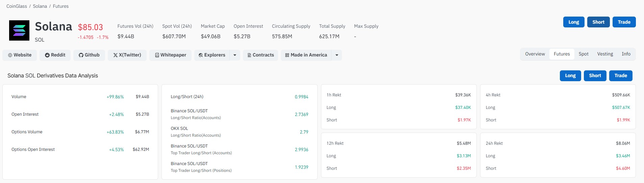The height and width of the screenshot is (183, 644).
Task: Click Trade button beside Derivatives Data Analysis
Action: point(621,76)
